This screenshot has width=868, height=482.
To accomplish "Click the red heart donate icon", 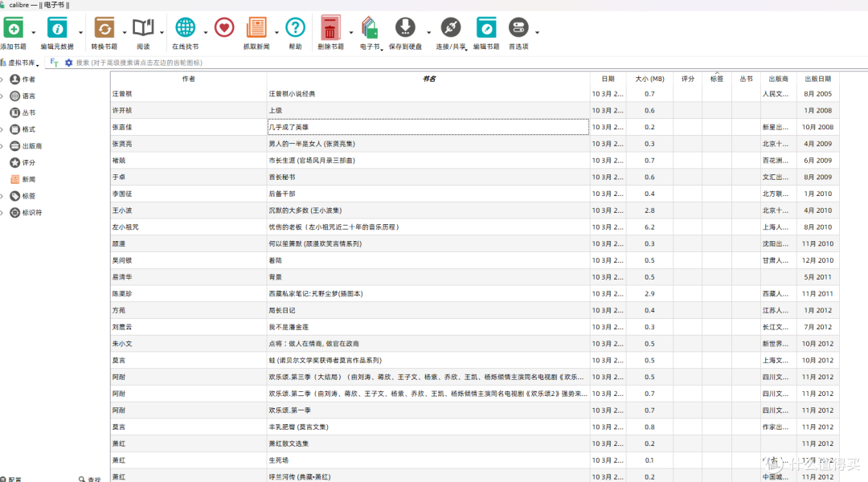I will coord(224,28).
